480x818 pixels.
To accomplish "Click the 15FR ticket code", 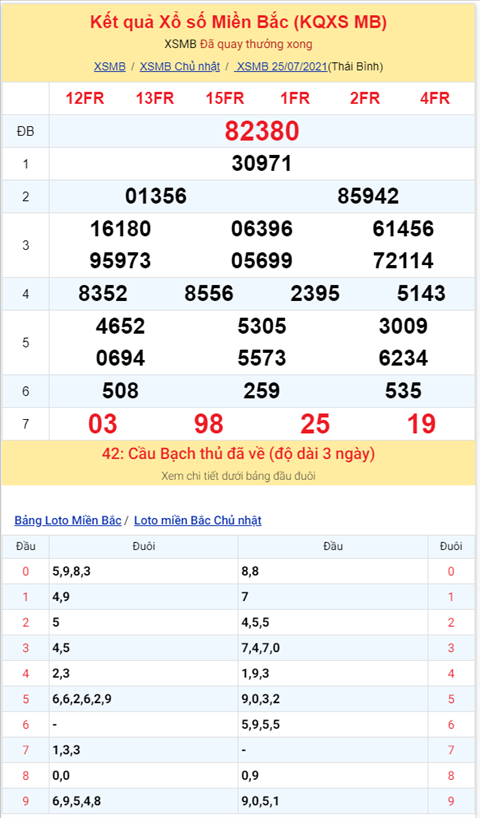I will (225, 98).
